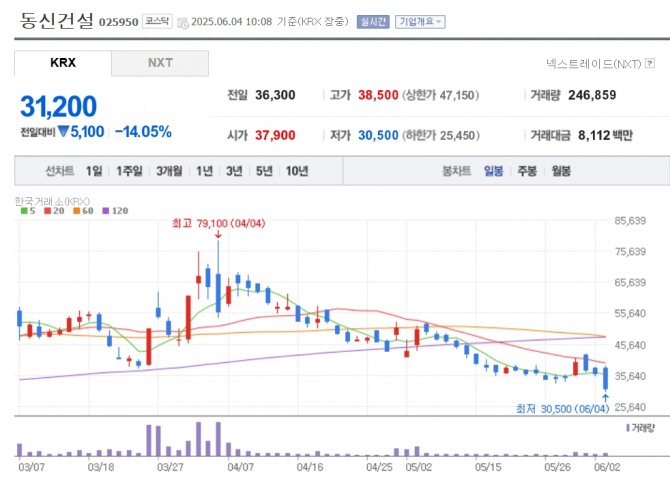Click the 최고 79,100 high price marker

tap(218, 225)
